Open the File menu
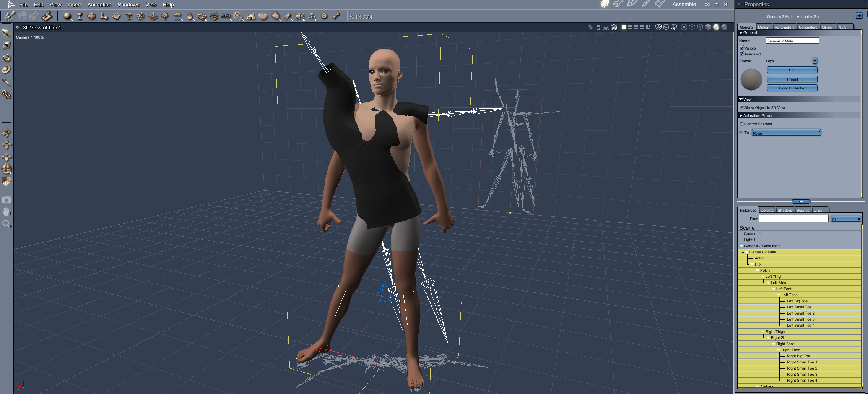The image size is (868, 394). [x=23, y=5]
